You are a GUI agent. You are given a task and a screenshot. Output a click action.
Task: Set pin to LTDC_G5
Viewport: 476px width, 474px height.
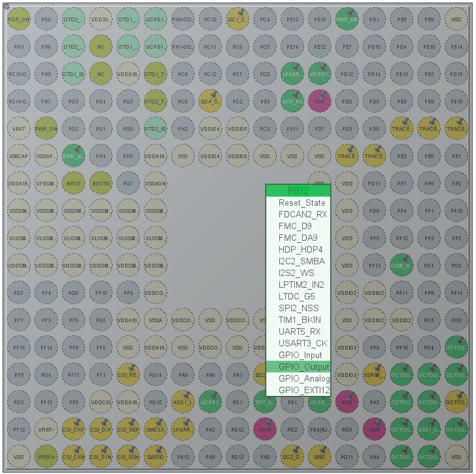click(x=298, y=296)
